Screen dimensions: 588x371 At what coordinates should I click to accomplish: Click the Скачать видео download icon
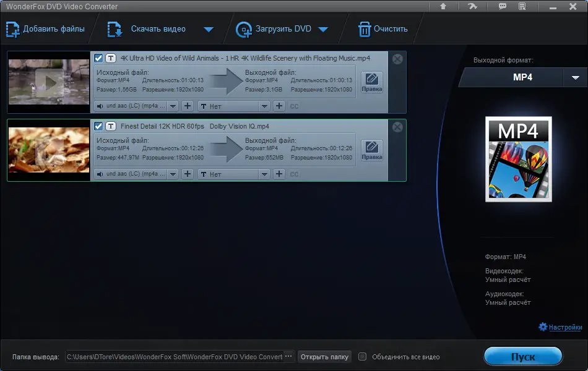click(115, 29)
